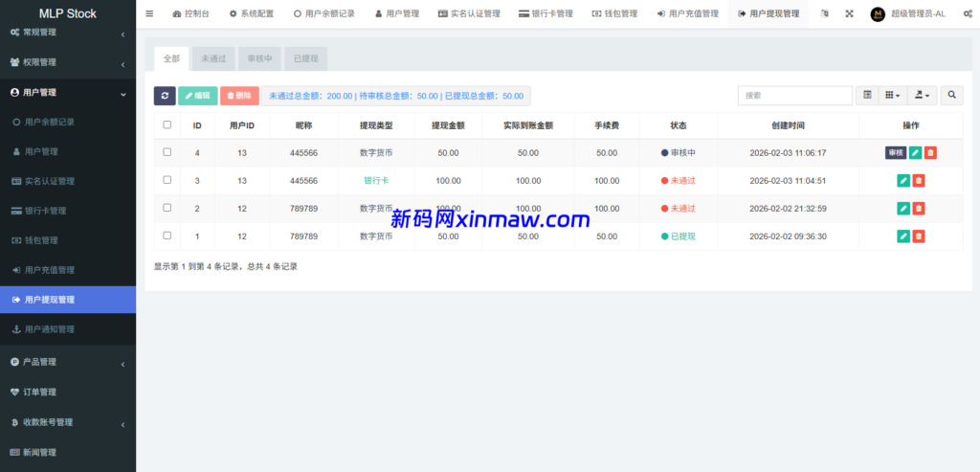This screenshot has height=472, width=980.
Task: Collapse the 用户管理 sidebar group
Action: pyautogui.click(x=68, y=93)
